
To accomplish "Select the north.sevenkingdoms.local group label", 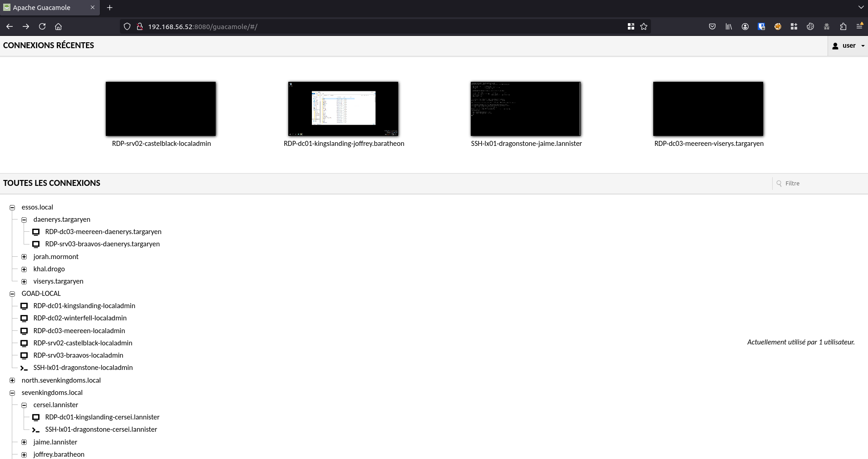I will [x=61, y=380].
